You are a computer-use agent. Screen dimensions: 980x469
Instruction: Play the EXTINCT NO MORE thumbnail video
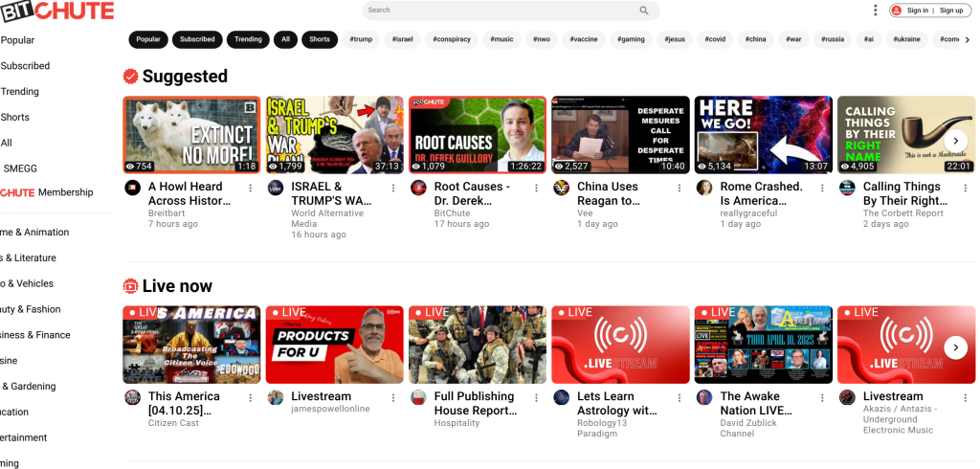coord(191,134)
